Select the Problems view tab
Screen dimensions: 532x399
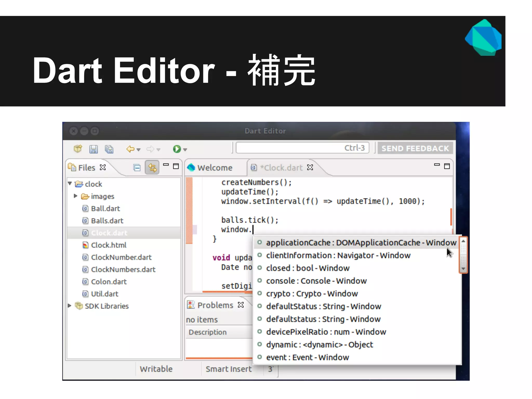(x=215, y=305)
